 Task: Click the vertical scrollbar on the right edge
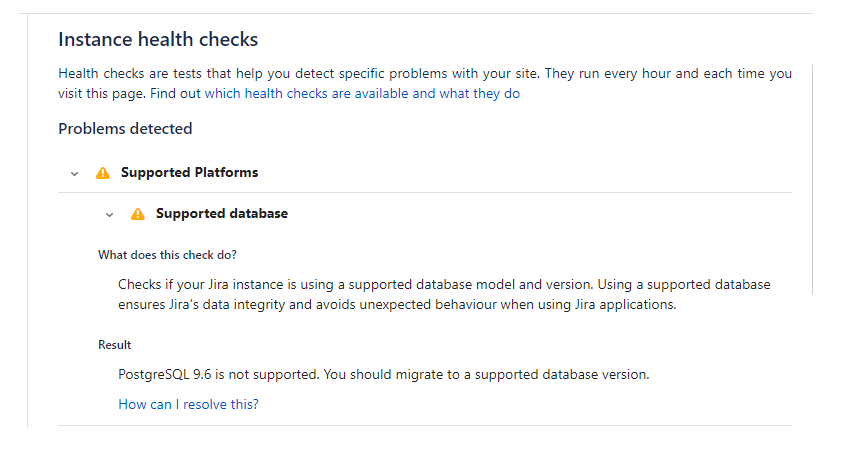812,180
